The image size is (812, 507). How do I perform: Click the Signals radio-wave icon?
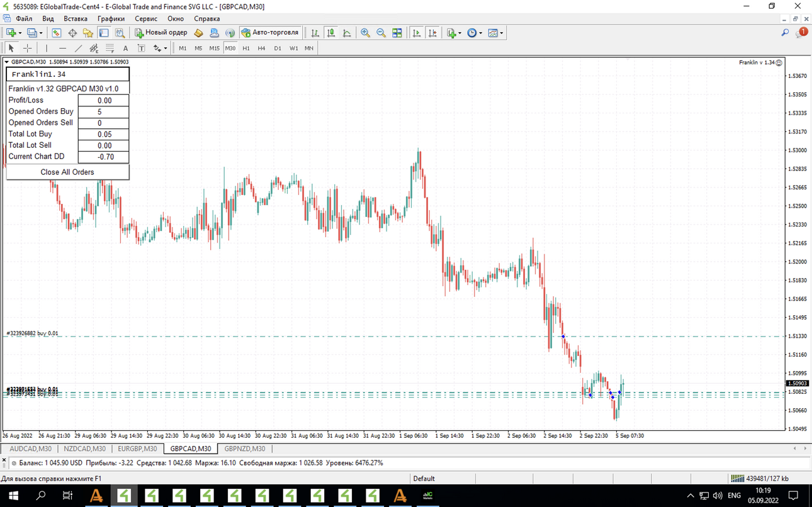coord(230,33)
